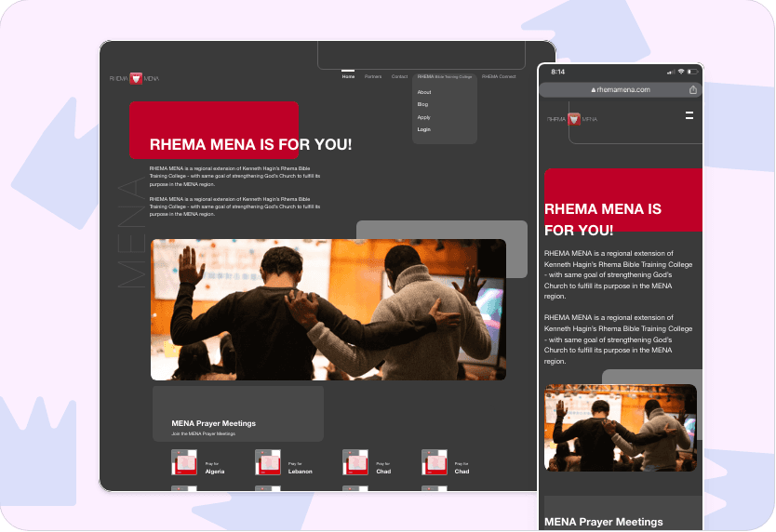The height and width of the screenshot is (532, 776).
Task: Tap the Wi-Fi status icon on phone
Action: pyautogui.click(x=681, y=72)
